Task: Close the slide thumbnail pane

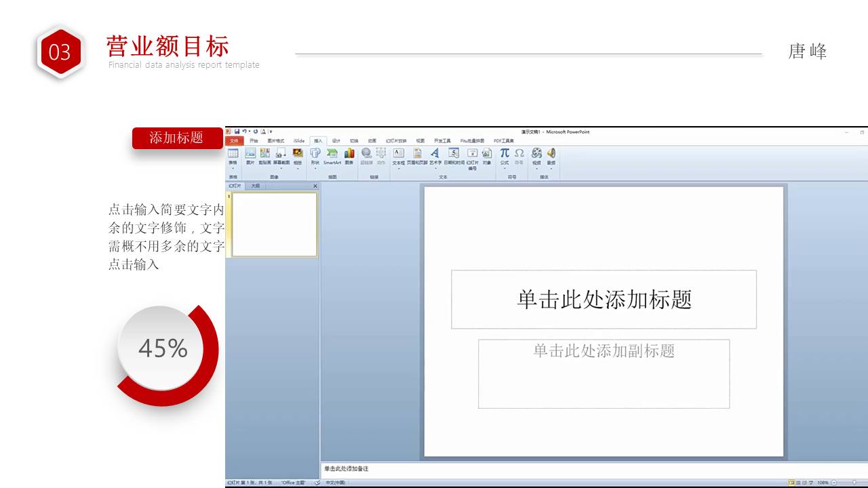Action: 315,186
